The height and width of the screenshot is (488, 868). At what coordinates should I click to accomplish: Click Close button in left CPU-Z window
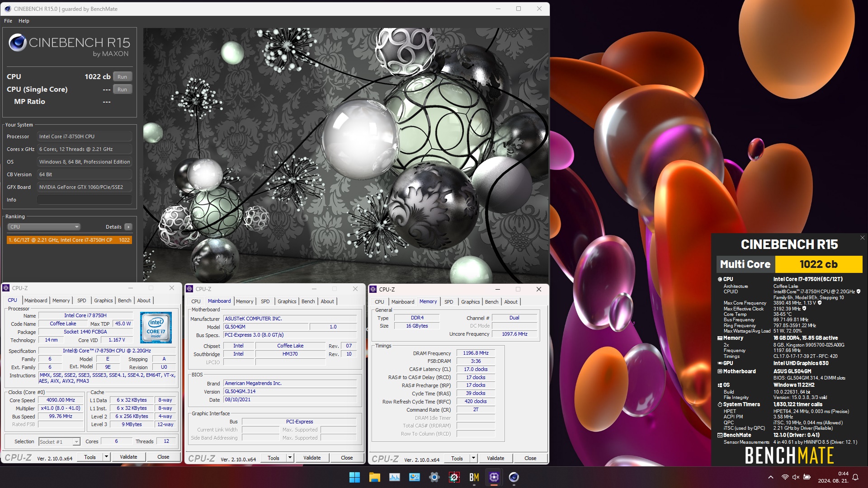coord(163,457)
